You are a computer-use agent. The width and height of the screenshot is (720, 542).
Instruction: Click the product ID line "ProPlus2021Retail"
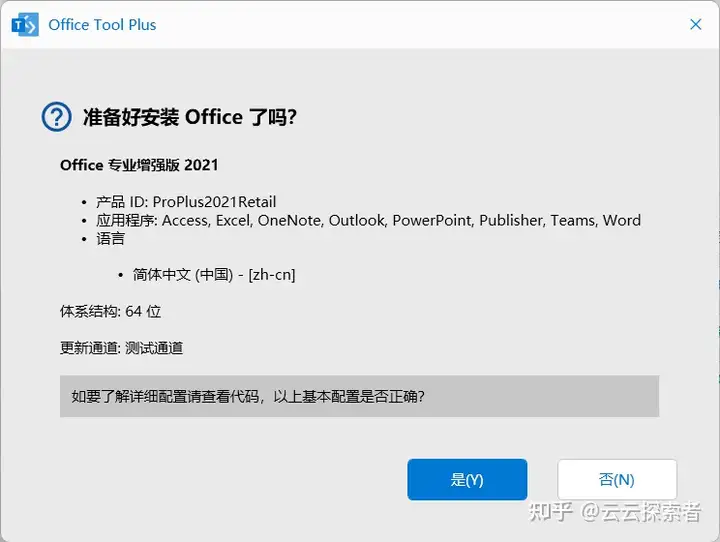(186, 202)
